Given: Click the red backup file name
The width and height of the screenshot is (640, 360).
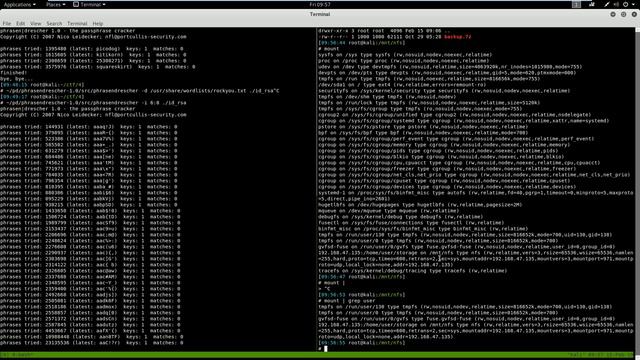Looking at the screenshot, I should click(458, 37).
